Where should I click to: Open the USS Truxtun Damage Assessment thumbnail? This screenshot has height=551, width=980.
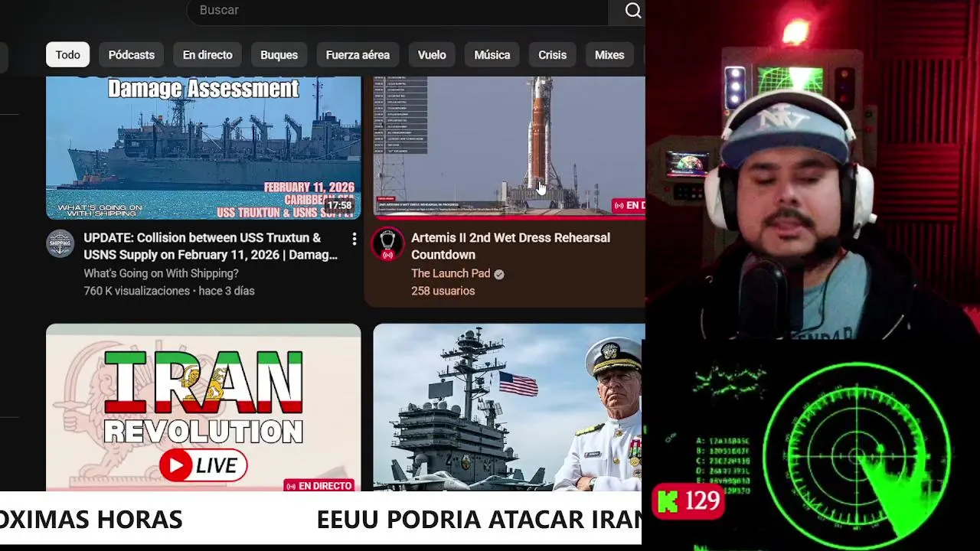tap(203, 148)
